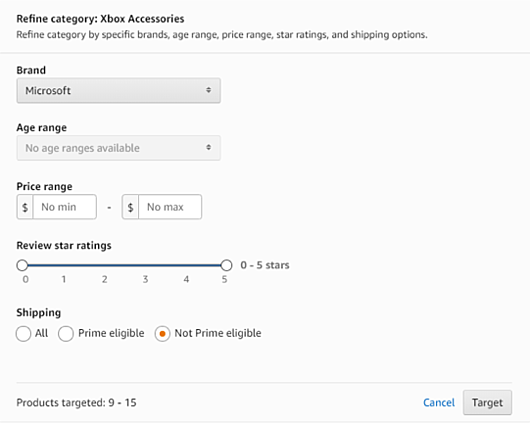Click the dollar sign before No min
The image size is (530, 424).
pyautogui.click(x=25, y=207)
